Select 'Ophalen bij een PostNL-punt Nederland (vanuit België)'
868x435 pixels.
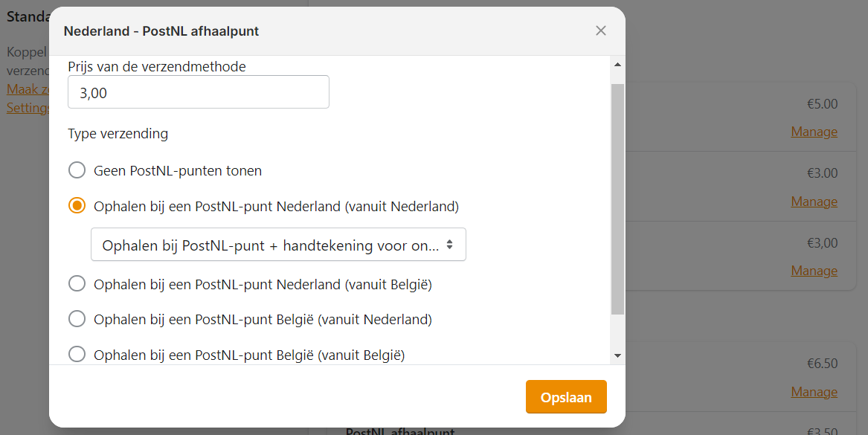point(77,283)
